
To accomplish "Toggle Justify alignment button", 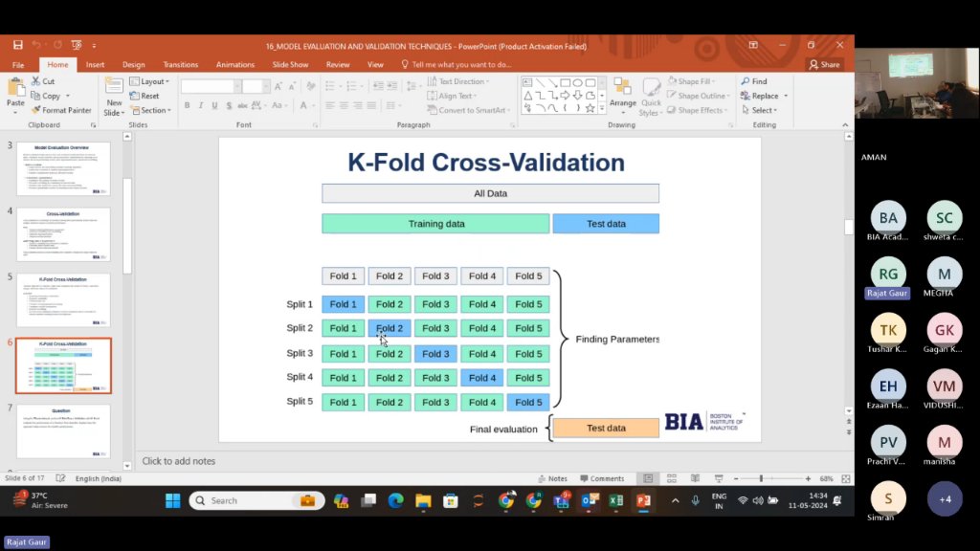I will pos(372,105).
